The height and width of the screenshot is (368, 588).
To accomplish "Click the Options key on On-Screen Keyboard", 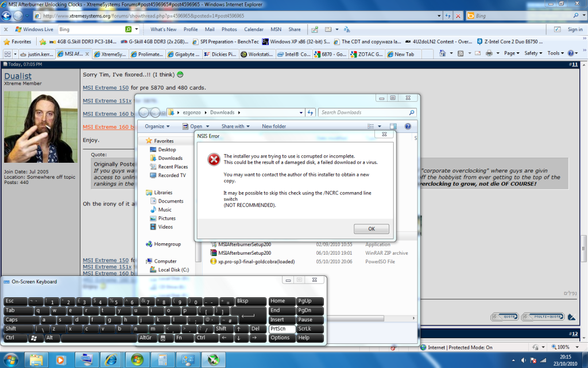I will coord(282,338).
